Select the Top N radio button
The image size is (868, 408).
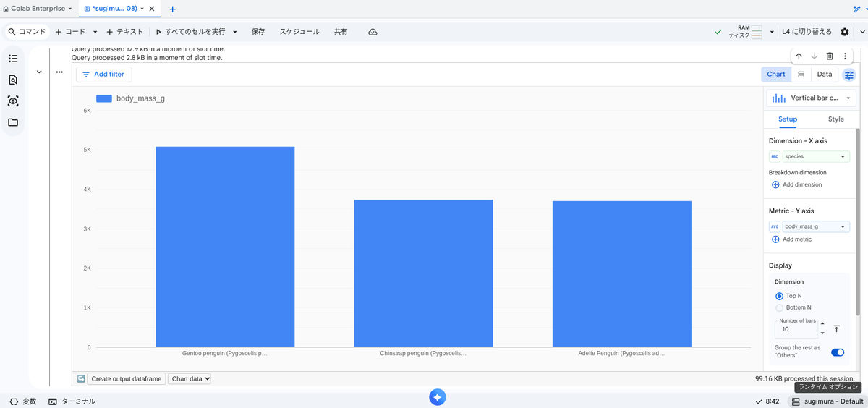(x=779, y=296)
